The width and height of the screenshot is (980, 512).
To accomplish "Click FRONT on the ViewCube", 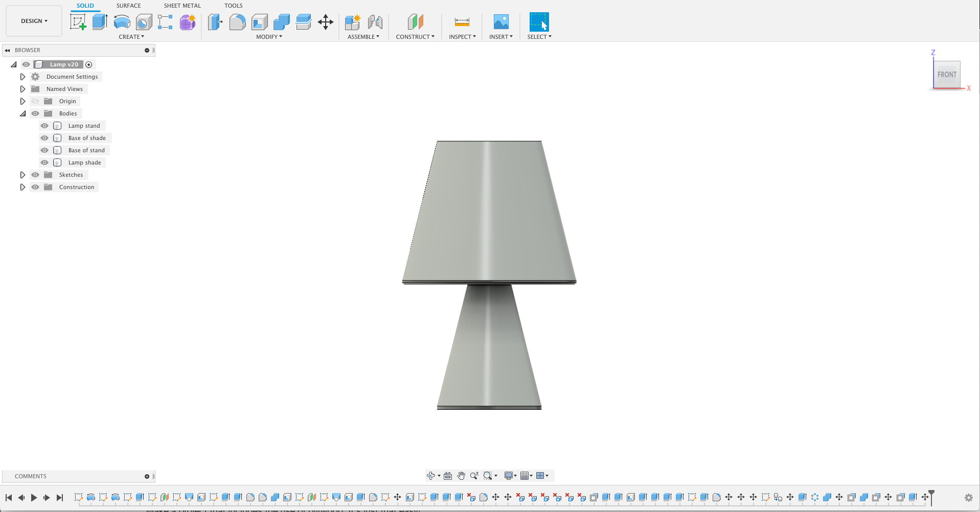I will [947, 74].
